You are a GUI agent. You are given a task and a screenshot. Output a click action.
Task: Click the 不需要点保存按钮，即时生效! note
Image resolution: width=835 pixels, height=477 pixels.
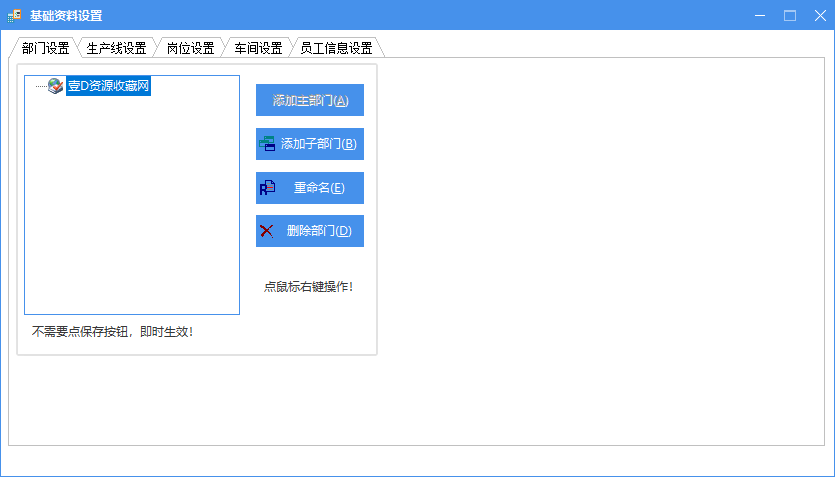112,332
